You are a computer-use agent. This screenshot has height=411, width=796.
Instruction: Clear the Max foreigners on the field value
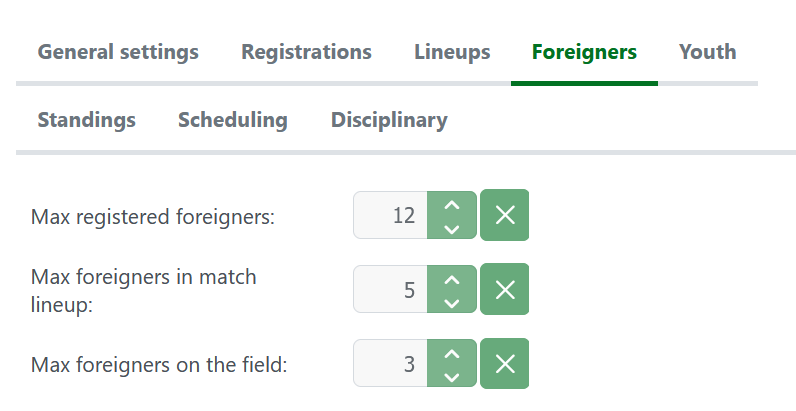[x=504, y=364]
